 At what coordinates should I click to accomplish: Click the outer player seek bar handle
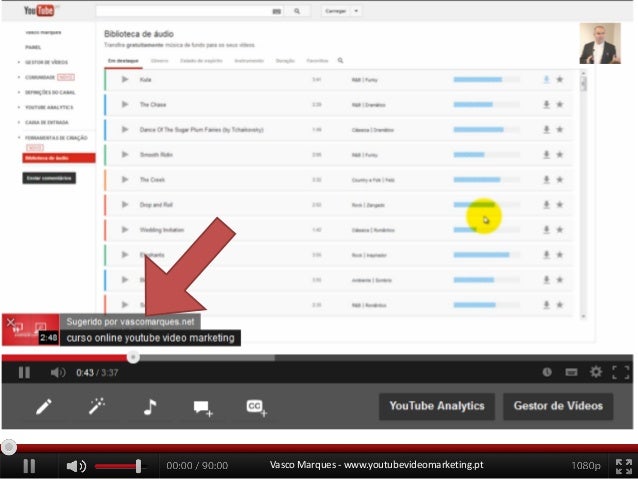point(9,447)
